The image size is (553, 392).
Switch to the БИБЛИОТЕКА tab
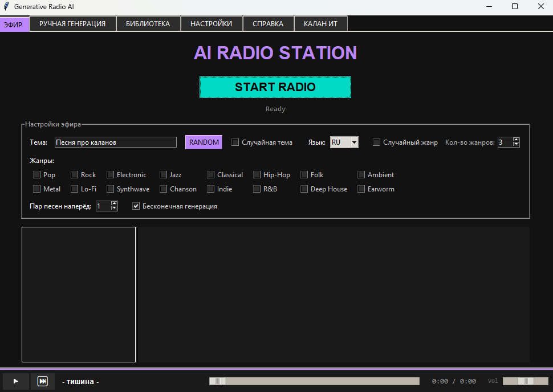pyautogui.click(x=148, y=24)
